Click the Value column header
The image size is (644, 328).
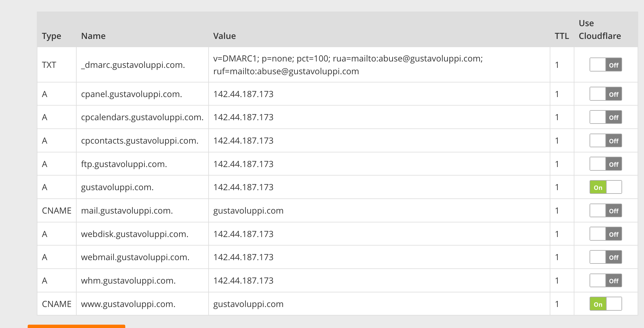pyautogui.click(x=224, y=36)
